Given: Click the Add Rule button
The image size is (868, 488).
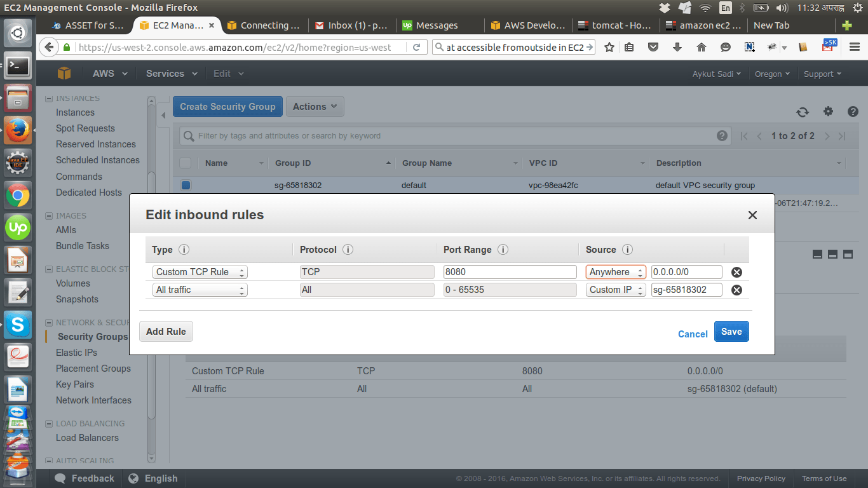Looking at the screenshot, I should pos(166,332).
